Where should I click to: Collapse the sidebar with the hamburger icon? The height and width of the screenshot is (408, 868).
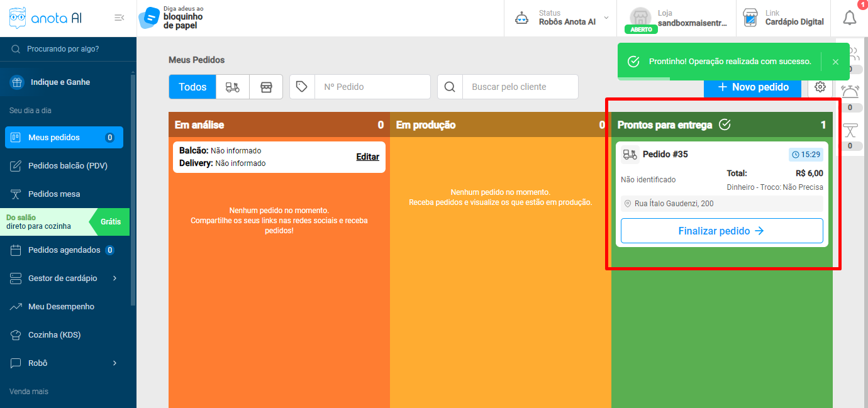pyautogui.click(x=119, y=18)
